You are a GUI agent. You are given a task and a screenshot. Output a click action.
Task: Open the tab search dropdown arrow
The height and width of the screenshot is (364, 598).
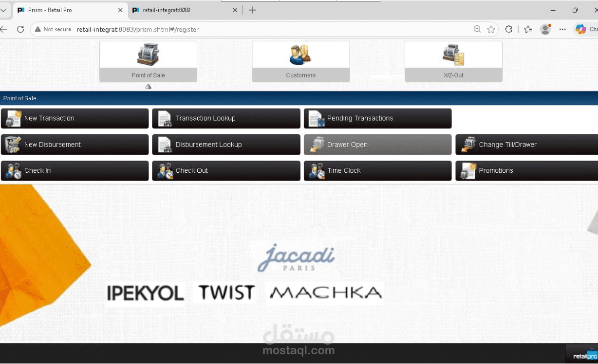click(4, 10)
